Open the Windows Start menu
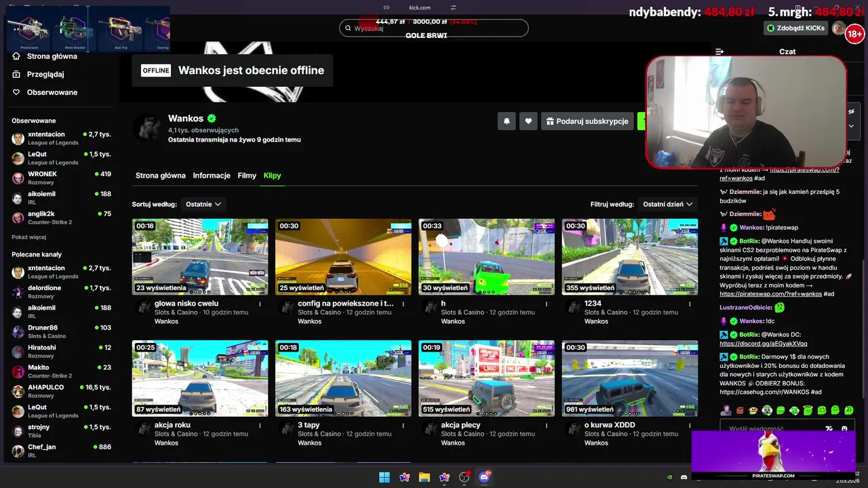The height and width of the screenshot is (488, 868). (x=384, y=477)
